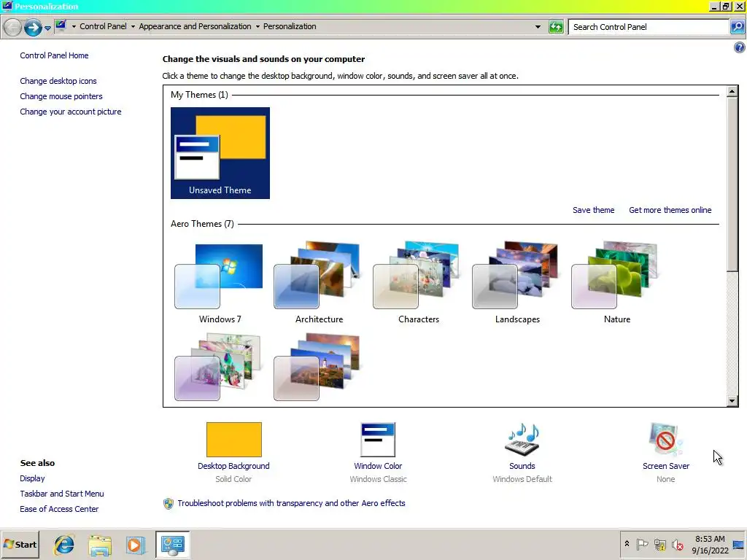This screenshot has height=560, width=747.
Task: Go back with the Back arrow button
Action: (x=13, y=27)
